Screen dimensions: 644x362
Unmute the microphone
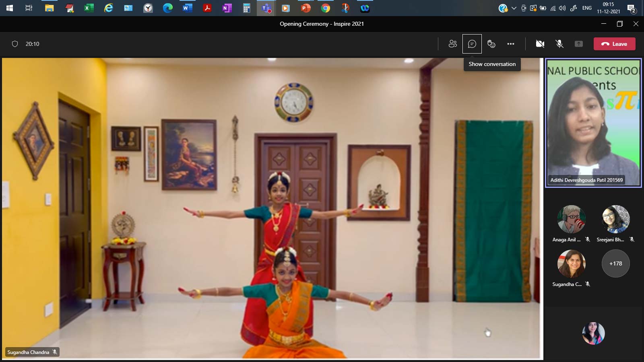click(x=559, y=44)
